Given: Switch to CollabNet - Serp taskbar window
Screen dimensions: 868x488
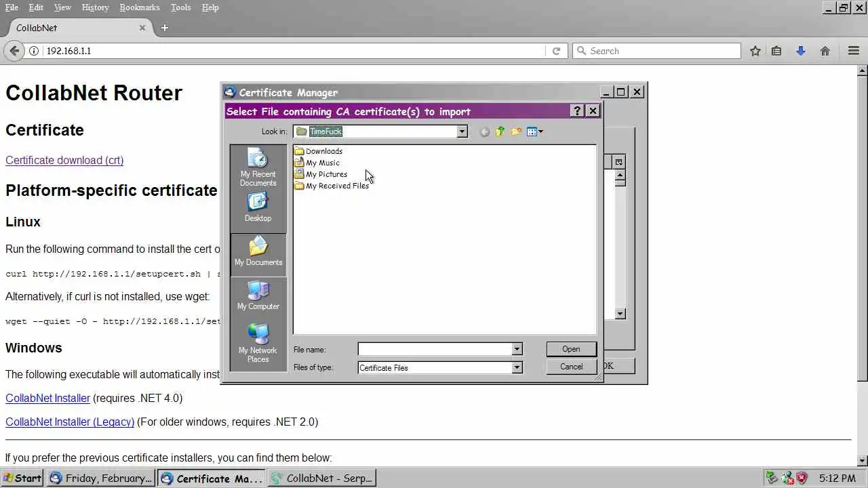Looking at the screenshot, I should tap(322, 478).
